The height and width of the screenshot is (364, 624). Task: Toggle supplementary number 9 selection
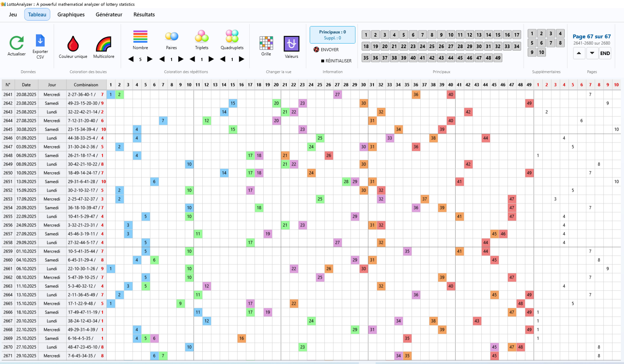click(532, 52)
